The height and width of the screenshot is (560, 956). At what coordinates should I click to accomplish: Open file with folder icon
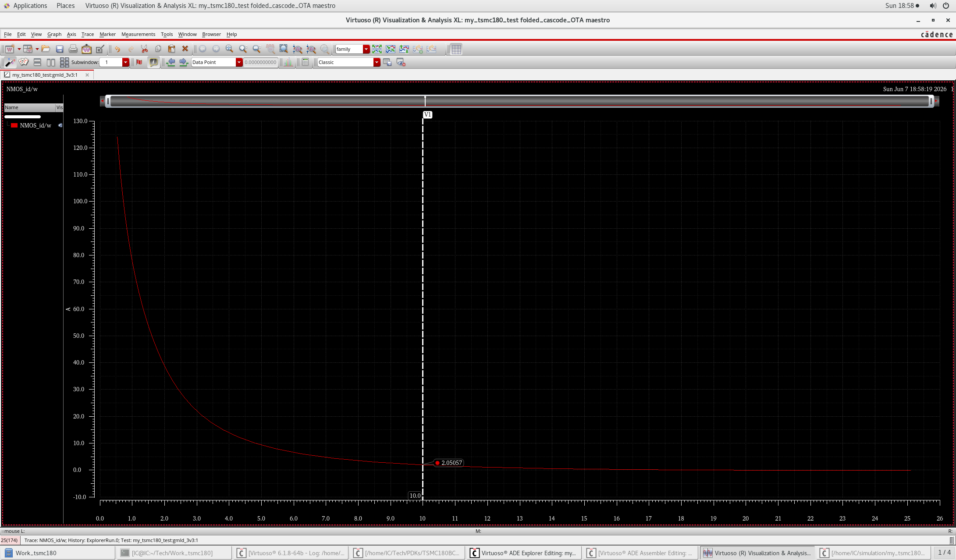tap(46, 49)
